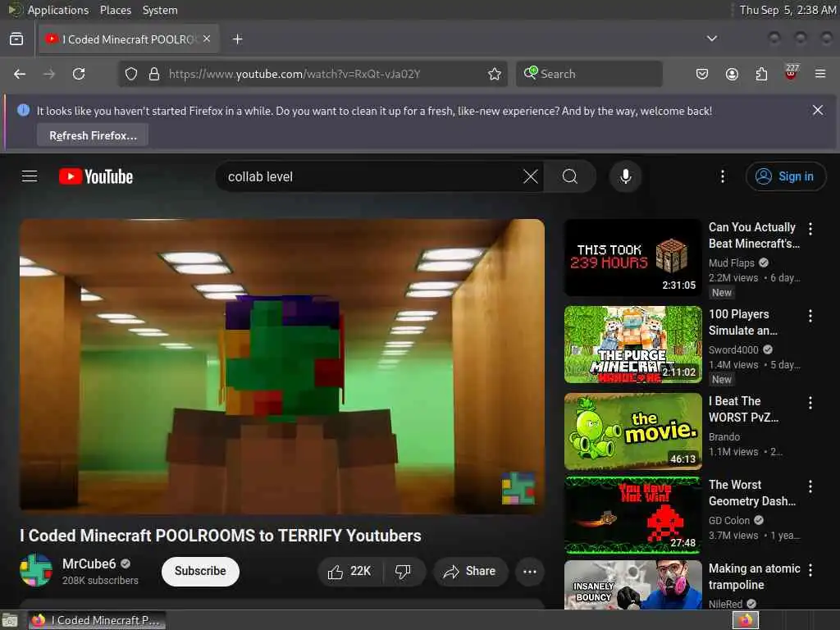
Task: Open a new browser tab
Action: pos(237,39)
